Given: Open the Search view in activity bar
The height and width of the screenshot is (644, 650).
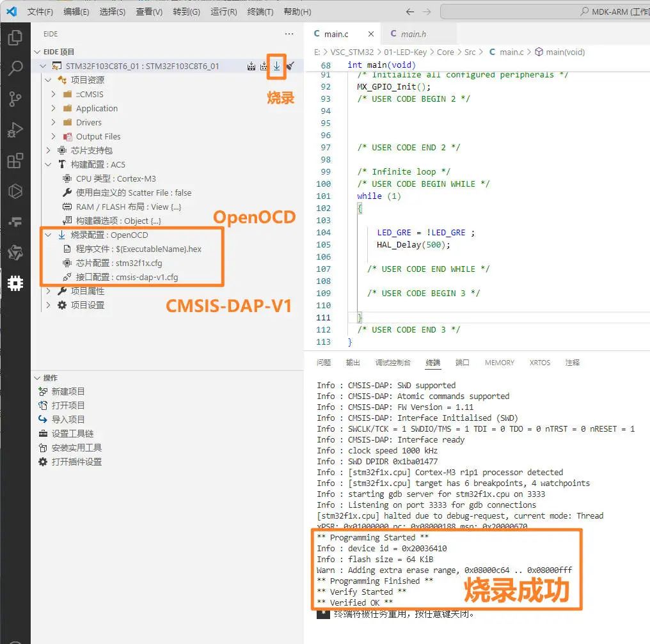Looking at the screenshot, I should pos(15,68).
